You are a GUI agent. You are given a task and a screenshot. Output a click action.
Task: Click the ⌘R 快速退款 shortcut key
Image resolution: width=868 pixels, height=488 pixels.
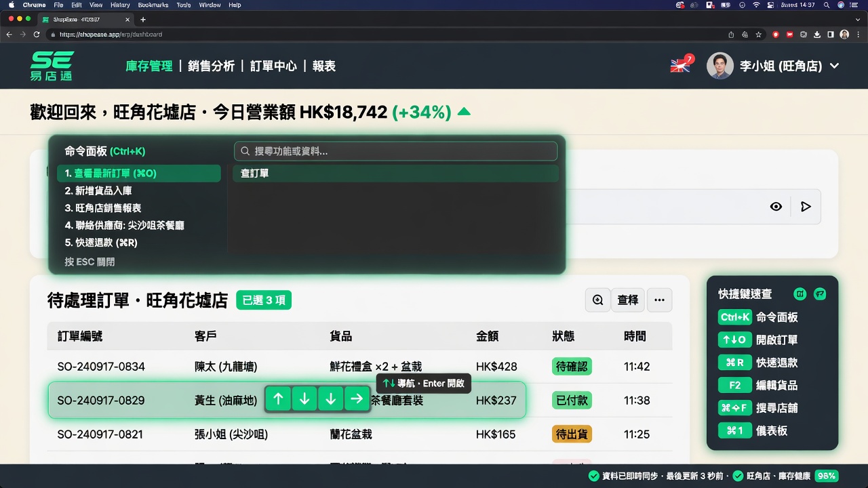click(x=735, y=363)
